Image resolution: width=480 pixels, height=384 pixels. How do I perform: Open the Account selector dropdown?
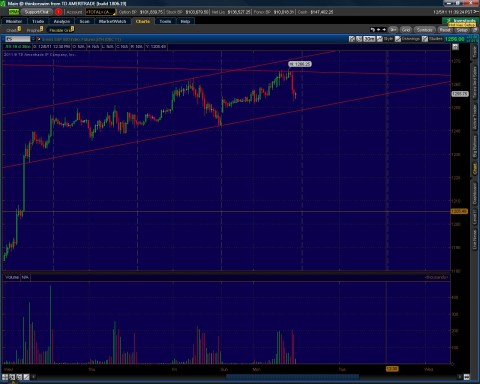point(100,12)
